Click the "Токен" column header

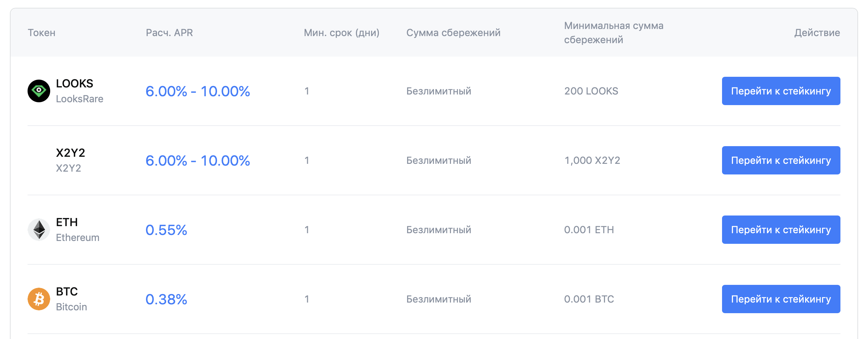tap(42, 33)
